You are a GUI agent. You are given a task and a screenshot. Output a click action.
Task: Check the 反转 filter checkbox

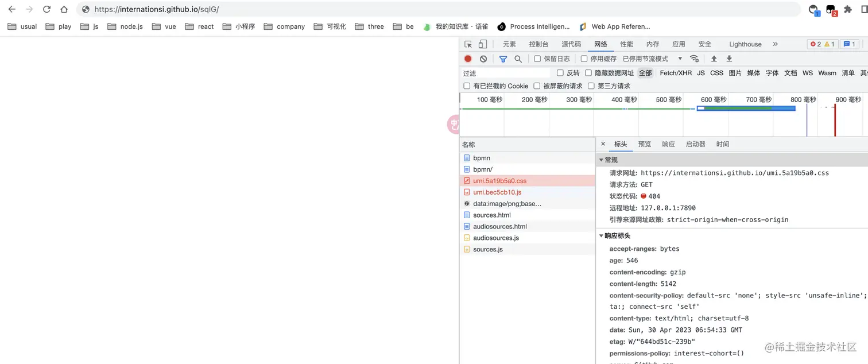coord(560,73)
